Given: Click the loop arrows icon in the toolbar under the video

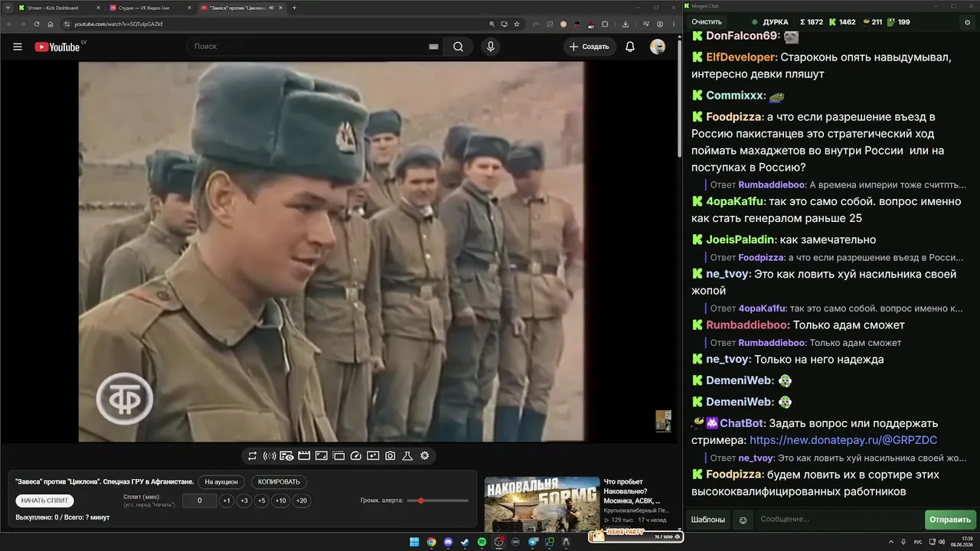Looking at the screenshot, I should point(252,456).
